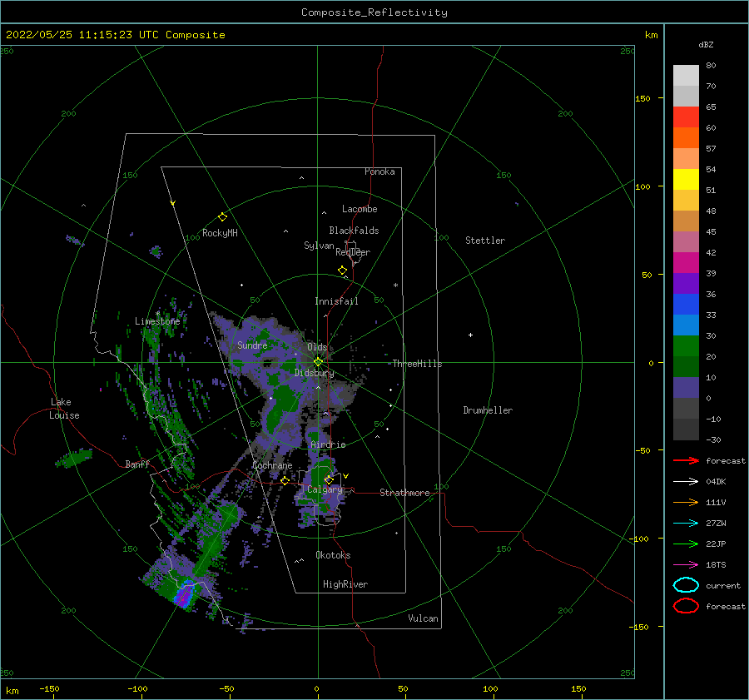Viewport: 749px width, 700px height.
Task: Select the yellow 54 dBZ color swatch
Action: 686,179
